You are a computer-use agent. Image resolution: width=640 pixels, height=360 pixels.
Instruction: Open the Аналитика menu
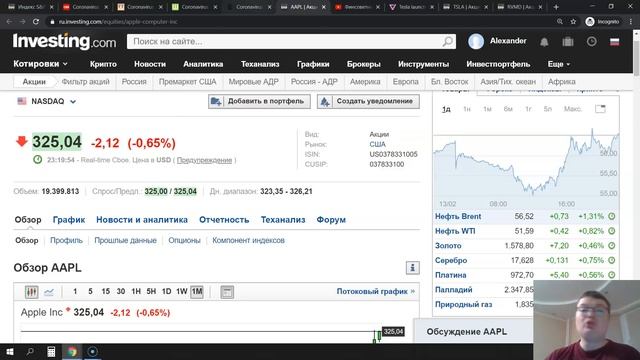[x=203, y=64]
